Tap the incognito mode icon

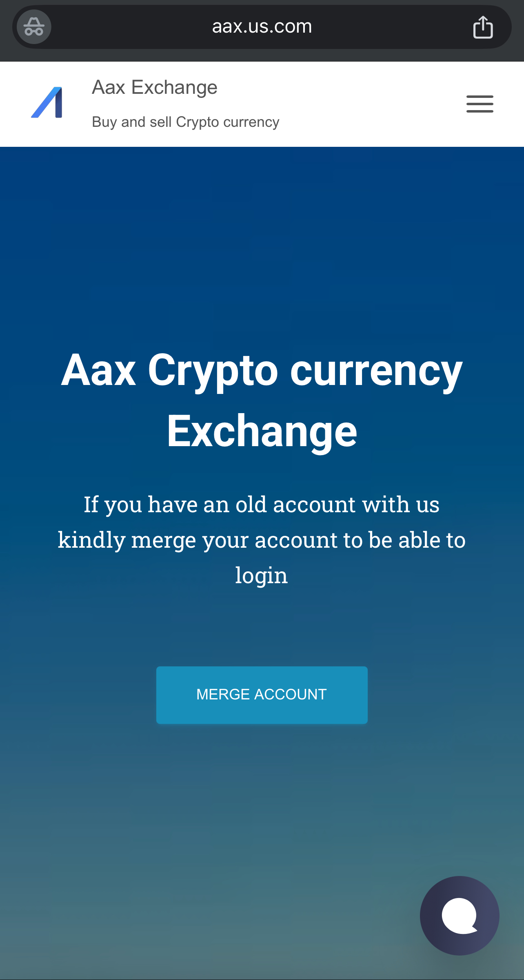click(x=34, y=27)
